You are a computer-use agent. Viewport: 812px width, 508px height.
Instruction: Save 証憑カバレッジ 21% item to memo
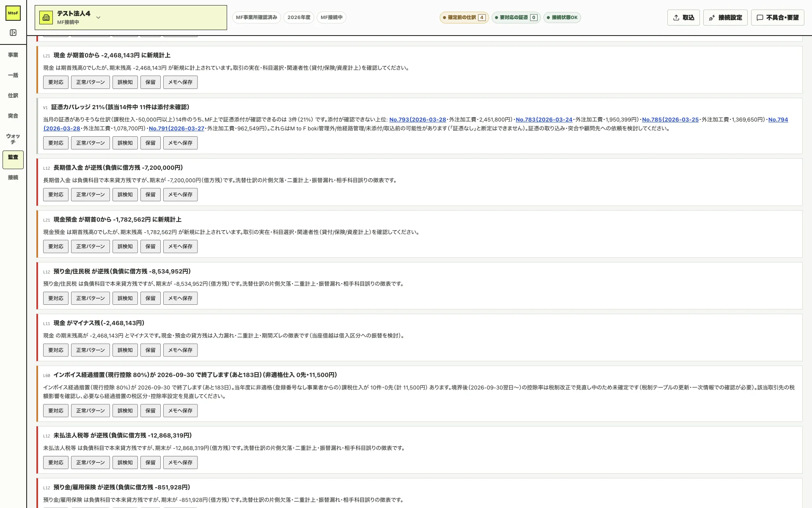click(181, 143)
